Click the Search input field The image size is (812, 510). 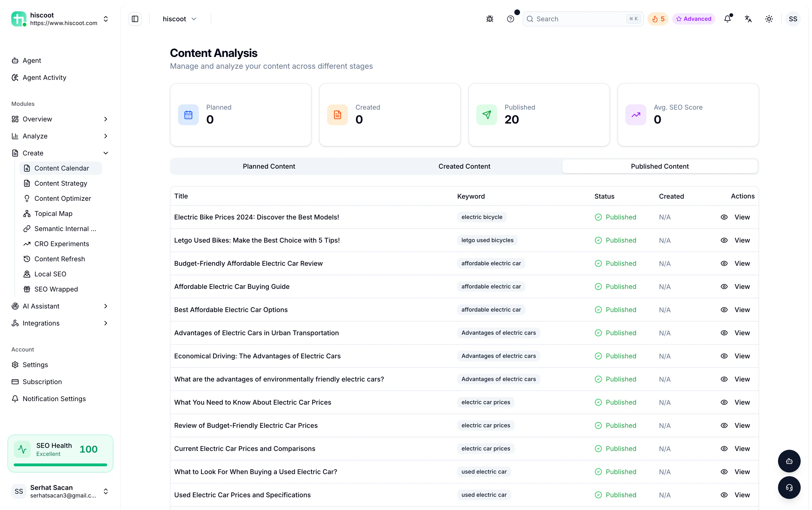[583, 19]
